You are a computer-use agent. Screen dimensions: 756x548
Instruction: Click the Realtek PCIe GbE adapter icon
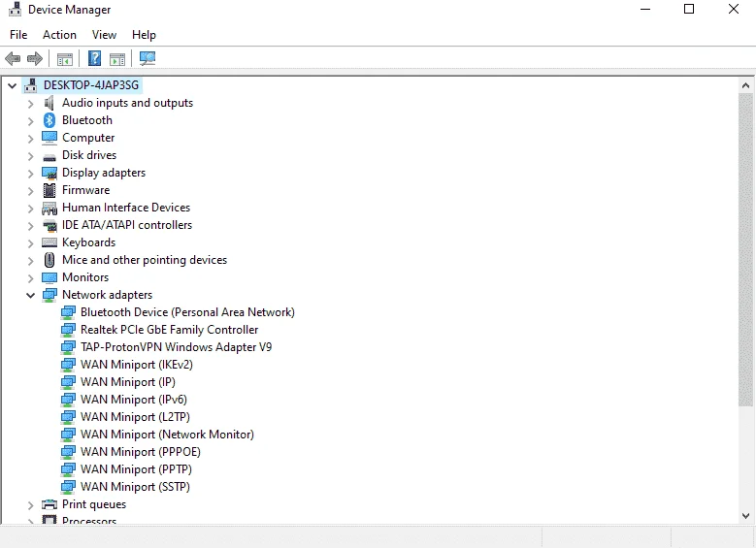click(68, 330)
